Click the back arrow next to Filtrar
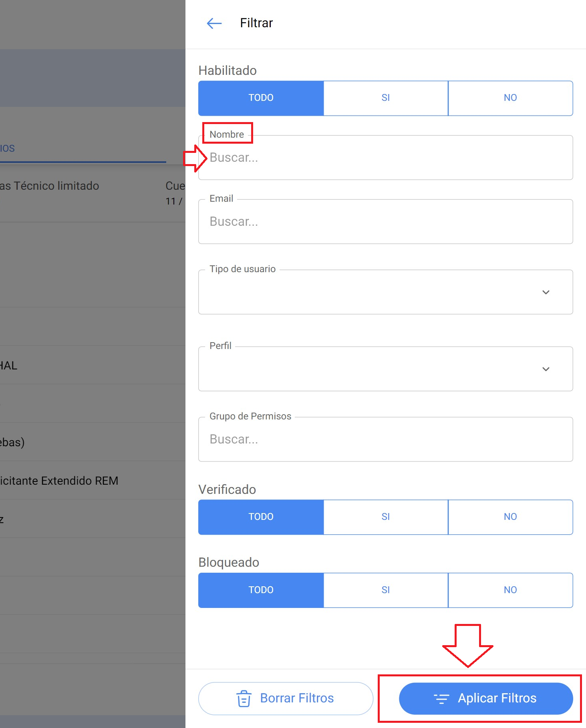 click(214, 23)
